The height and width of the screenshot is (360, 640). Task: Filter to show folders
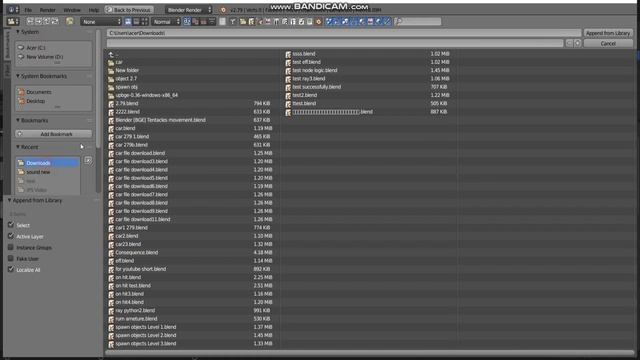tap(243, 21)
